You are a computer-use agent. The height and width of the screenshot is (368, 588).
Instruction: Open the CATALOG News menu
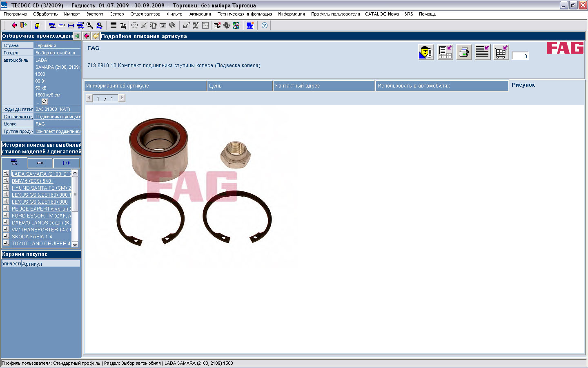(x=382, y=14)
